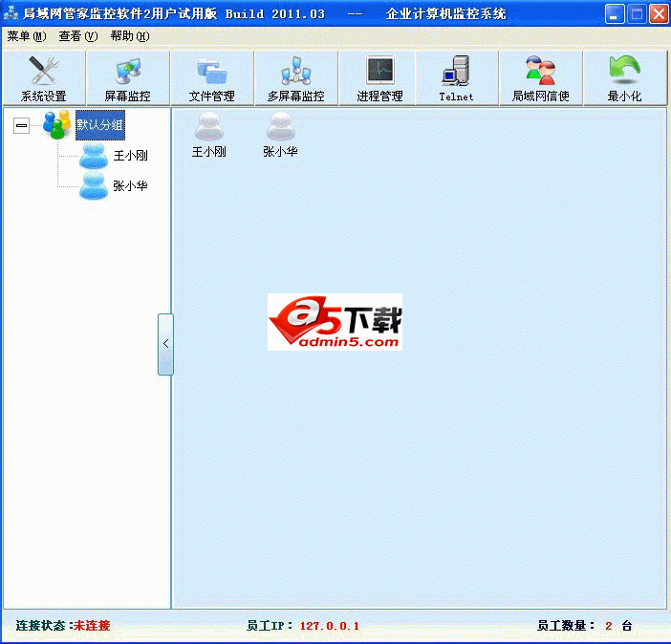
Task: Open 文件管理 file manager
Action: [212, 78]
